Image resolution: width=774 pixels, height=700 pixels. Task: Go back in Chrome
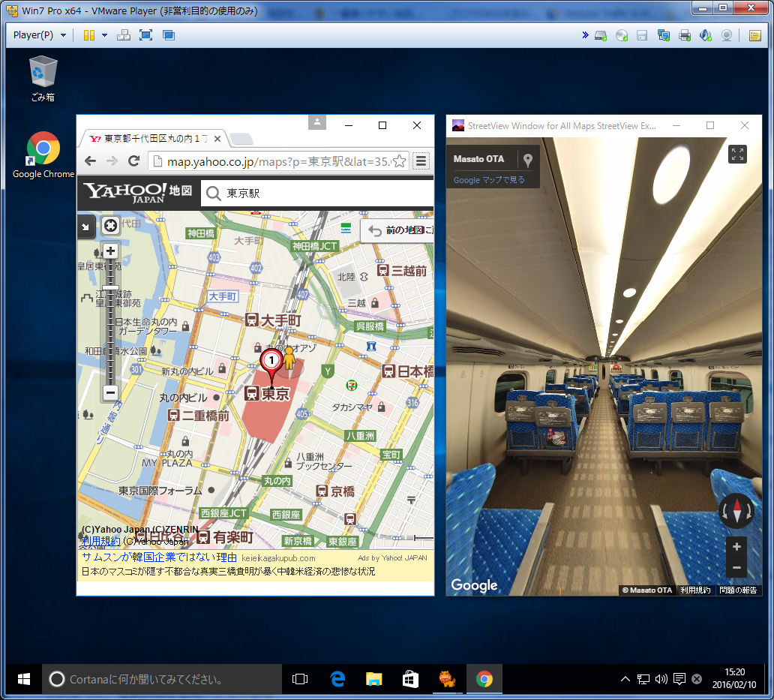tap(90, 161)
